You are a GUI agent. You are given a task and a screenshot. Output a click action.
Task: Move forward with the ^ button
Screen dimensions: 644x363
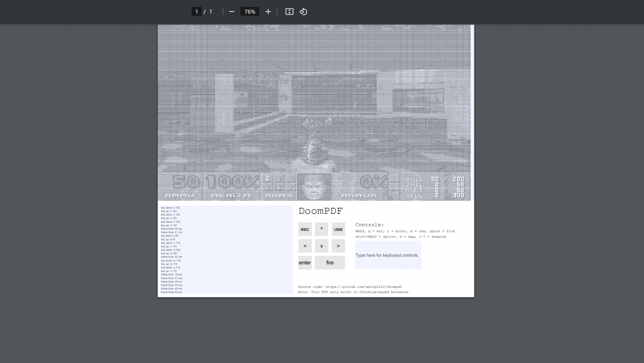[321, 229]
